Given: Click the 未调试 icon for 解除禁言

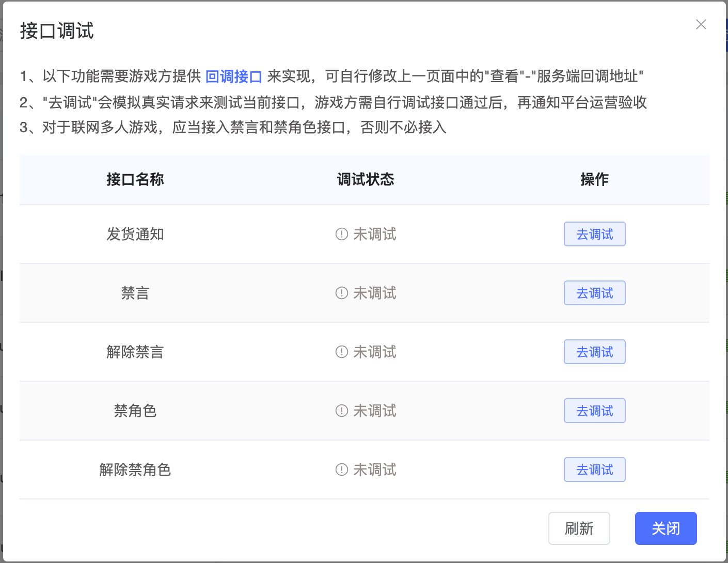Looking at the screenshot, I should coord(341,352).
